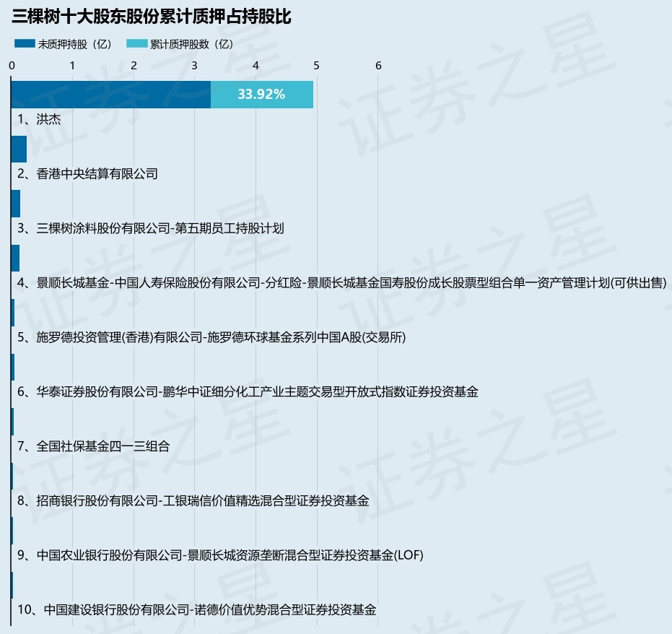Click the 9、中国农业银行 LOF fund label
Viewport: 672px width, 634px height.
[220, 555]
